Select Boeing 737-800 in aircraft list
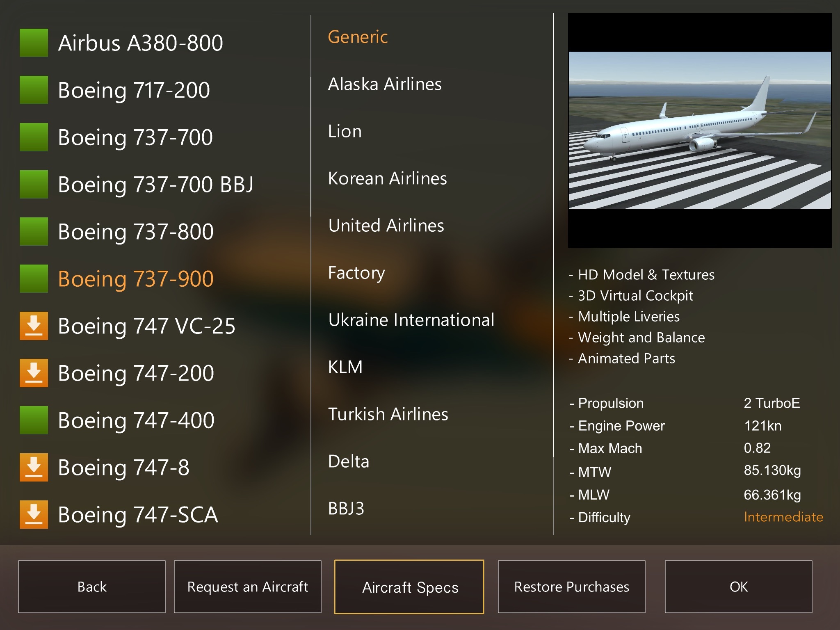This screenshot has width=840, height=630. point(136,232)
